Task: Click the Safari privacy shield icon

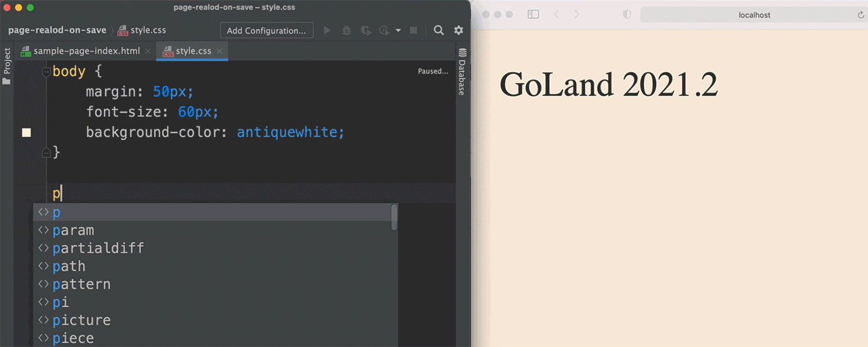Action: point(627,14)
